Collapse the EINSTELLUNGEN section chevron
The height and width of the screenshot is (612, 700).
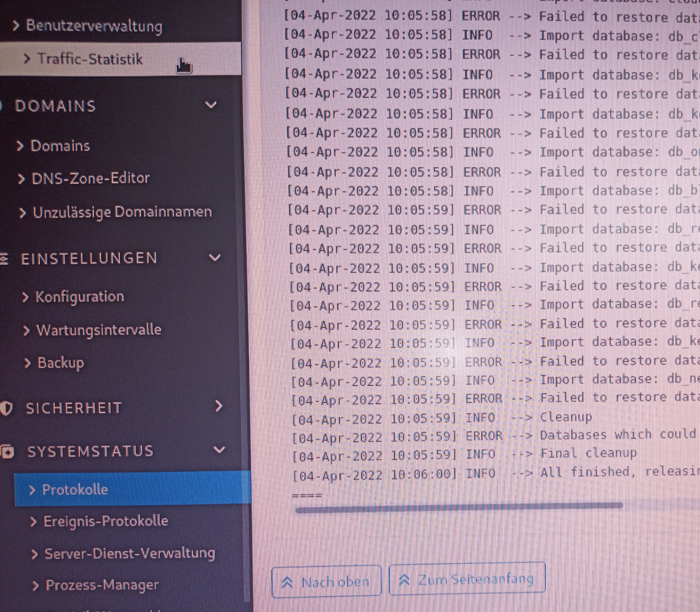coord(215,257)
